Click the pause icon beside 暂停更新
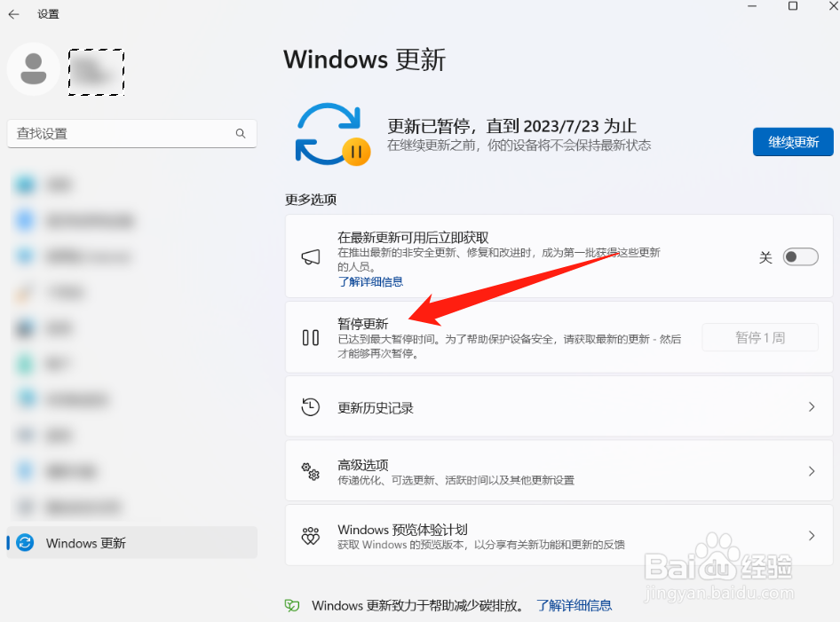Screen dimensions: 840x622 tap(311, 338)
